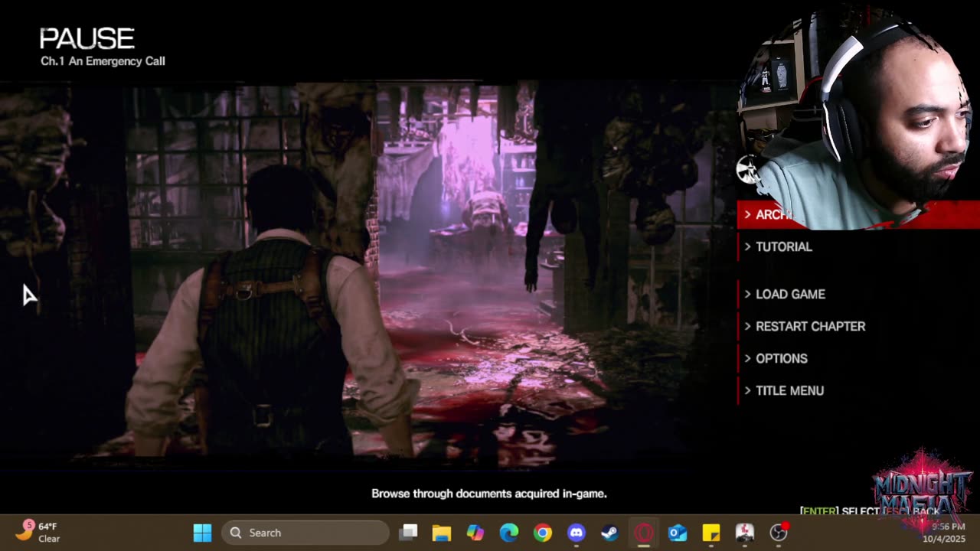The width and height of the screenshot is (980, 551).
Task: Select Restart Chapter in the pause menu
Action: click(x=810, y=326)
